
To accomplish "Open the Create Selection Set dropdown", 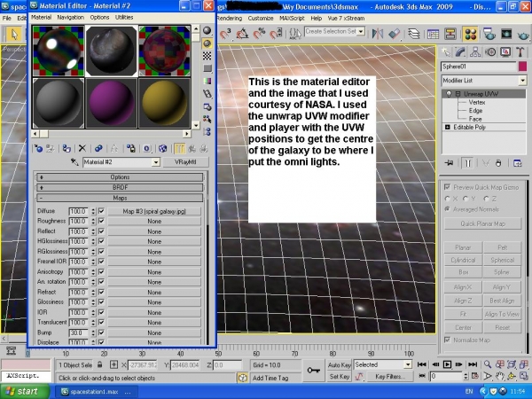I will 361,32.
